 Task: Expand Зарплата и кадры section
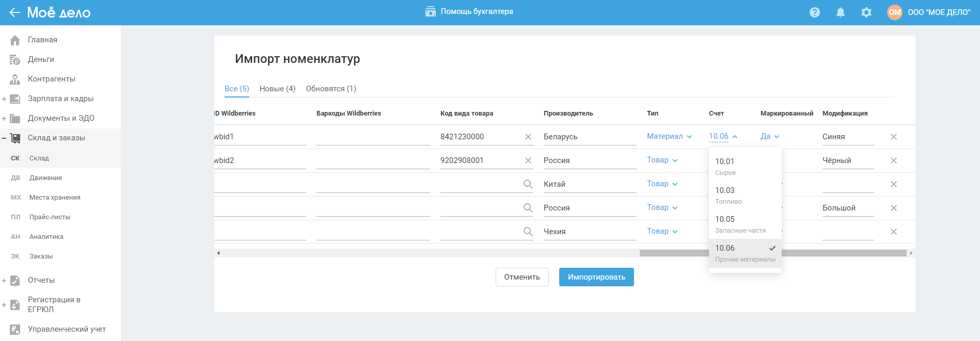tap(4, 99)
